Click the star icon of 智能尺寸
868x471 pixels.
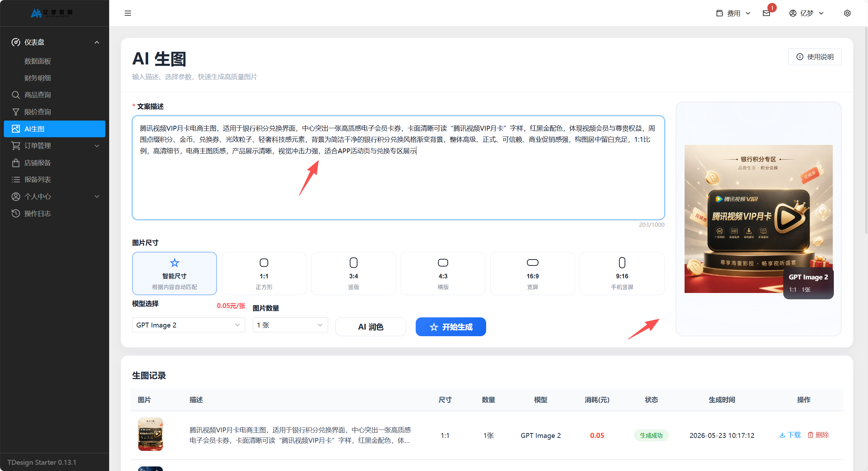[x=174, y=263]
